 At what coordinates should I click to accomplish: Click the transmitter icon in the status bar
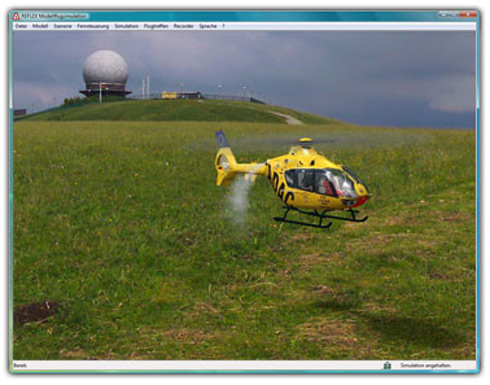(x=387, y=365)
